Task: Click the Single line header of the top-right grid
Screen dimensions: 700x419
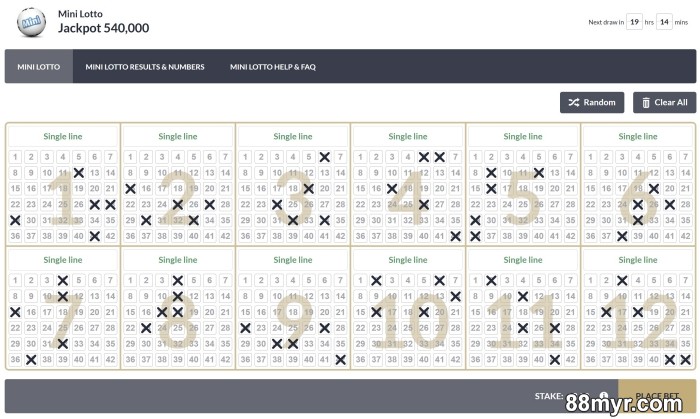Action: click(637, 137)
